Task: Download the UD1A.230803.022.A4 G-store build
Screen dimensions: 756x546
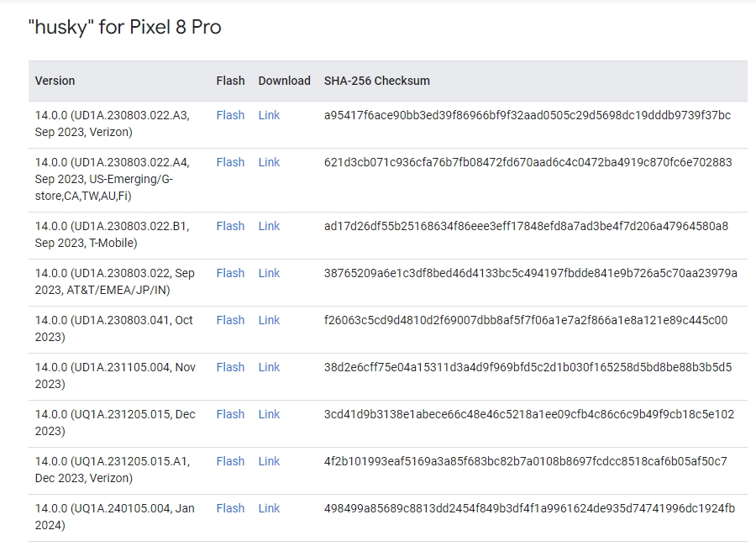Action: click(x=269, y=162)
